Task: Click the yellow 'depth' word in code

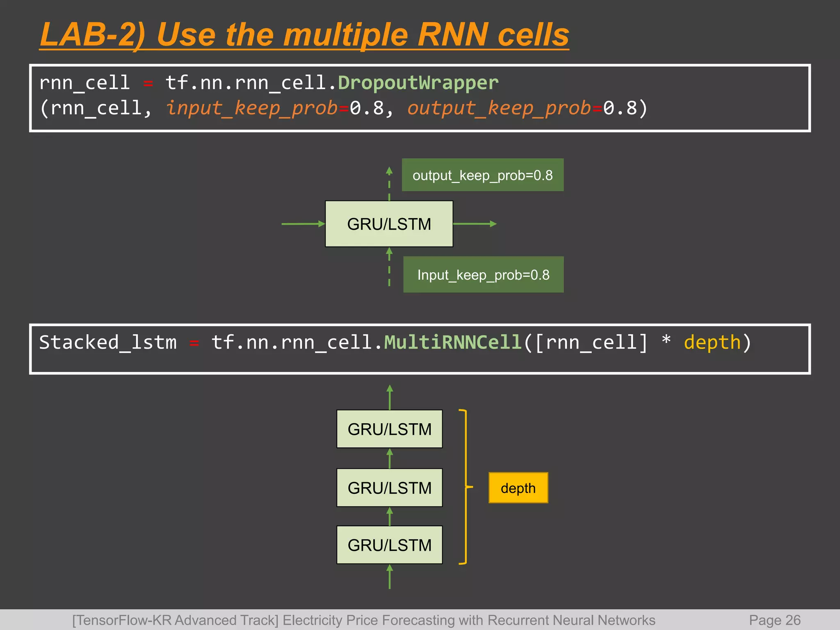Action: pyautogui.click(x=712, y=342)
